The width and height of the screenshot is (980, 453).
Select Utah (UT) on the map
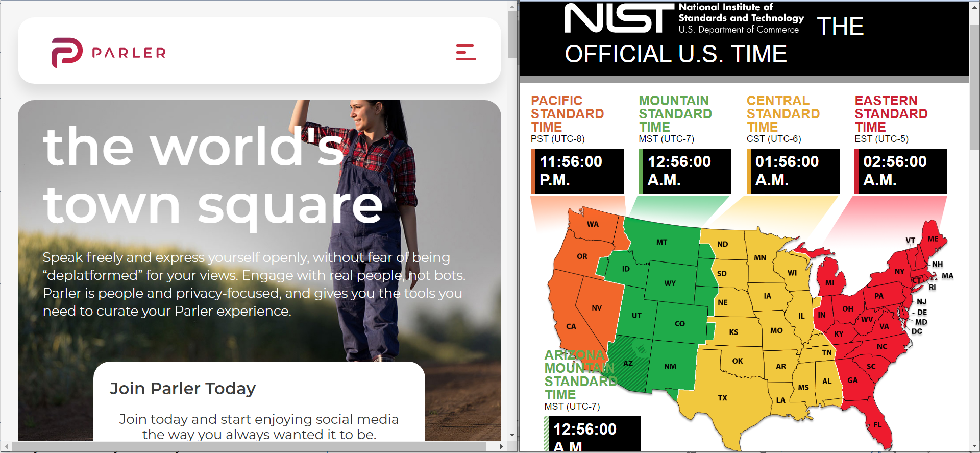[636, 316]
